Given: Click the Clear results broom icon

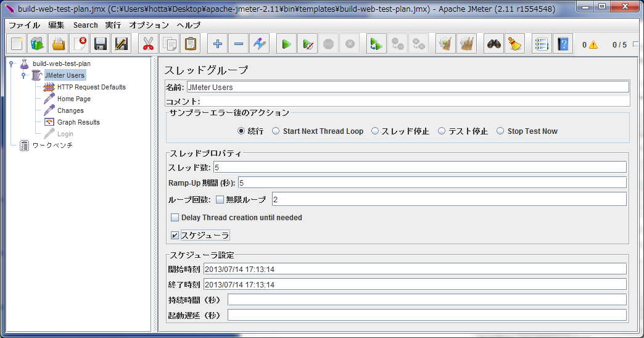Looking at the screenshot, I should [445, 44].
